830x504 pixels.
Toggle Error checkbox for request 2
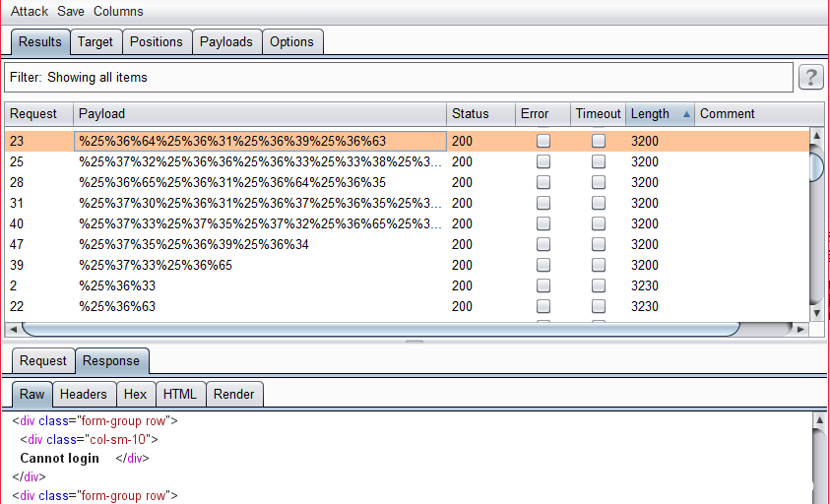543,285
